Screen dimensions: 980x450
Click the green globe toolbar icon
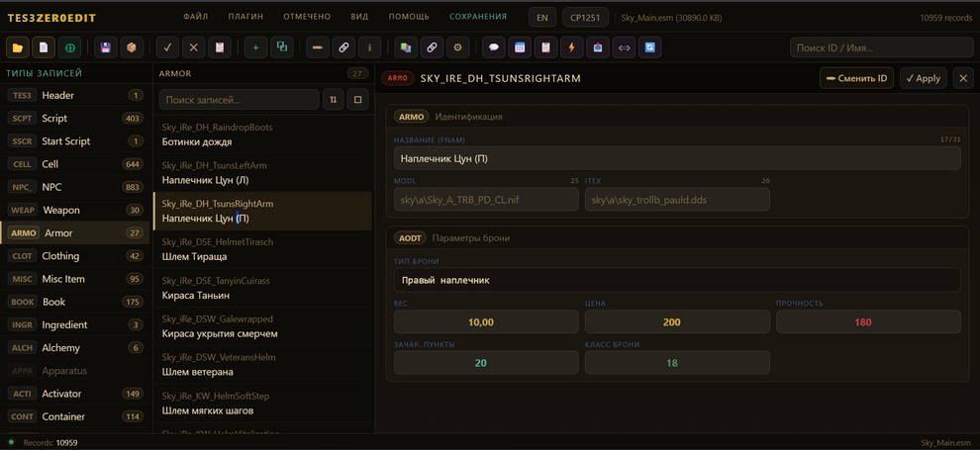69,46
